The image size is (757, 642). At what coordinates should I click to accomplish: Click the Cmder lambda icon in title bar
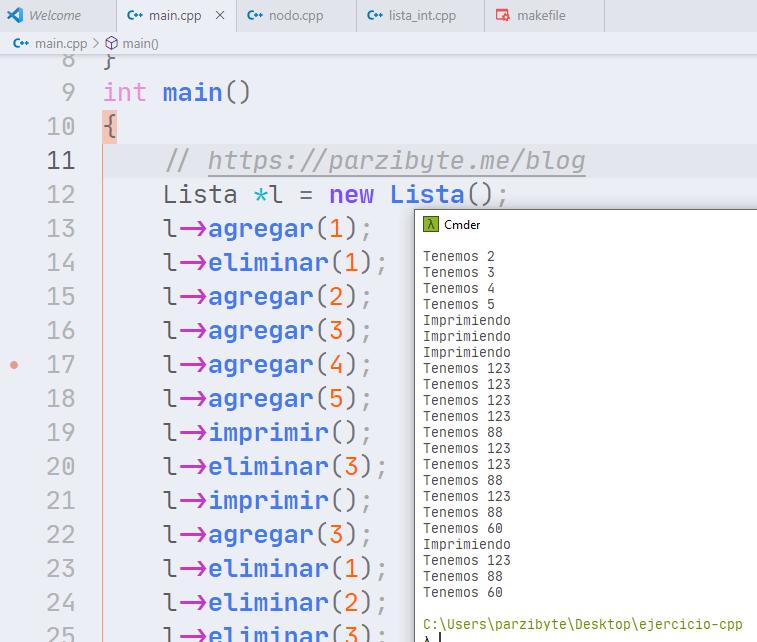[431, 224]
